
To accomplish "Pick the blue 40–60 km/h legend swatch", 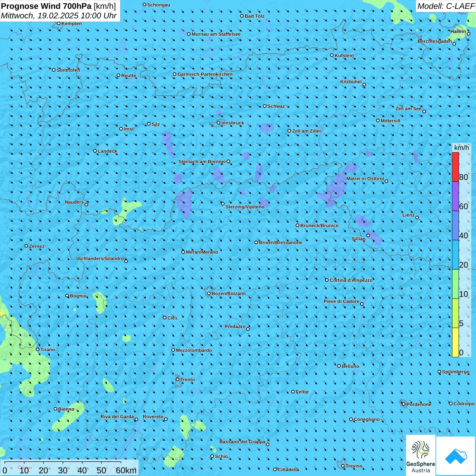I will pos(455,226).
